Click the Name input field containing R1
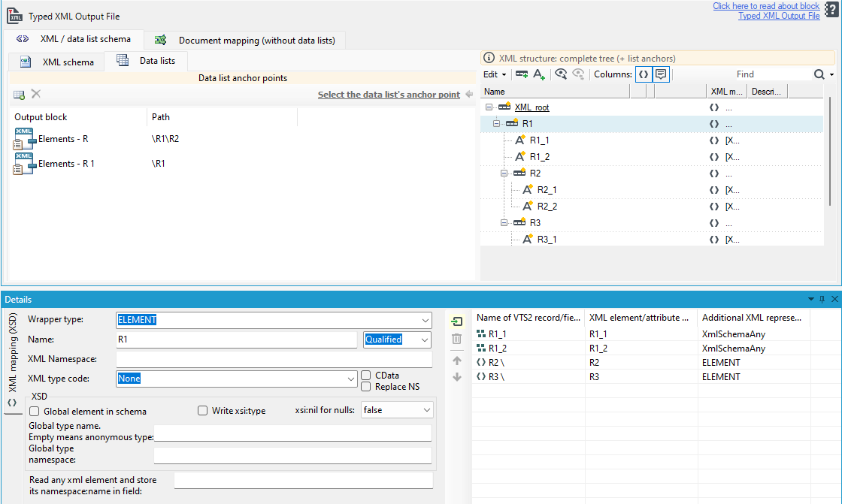The image size is (842, 504). coord(237,340)
